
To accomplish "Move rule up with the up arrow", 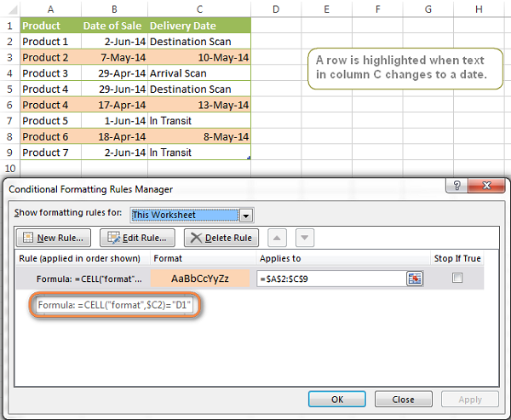I will 277,238.
